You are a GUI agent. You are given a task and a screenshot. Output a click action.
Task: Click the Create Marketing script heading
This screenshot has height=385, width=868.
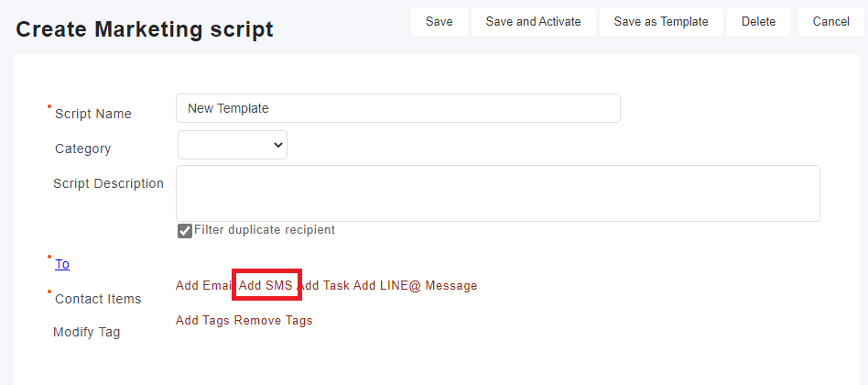click(145, 29)
